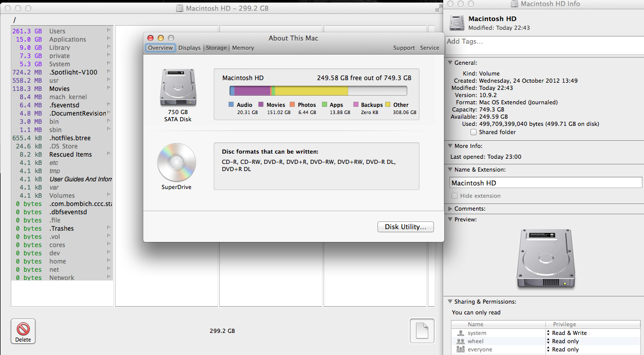Click the Macintosh HD name field

tap(545, 183)
